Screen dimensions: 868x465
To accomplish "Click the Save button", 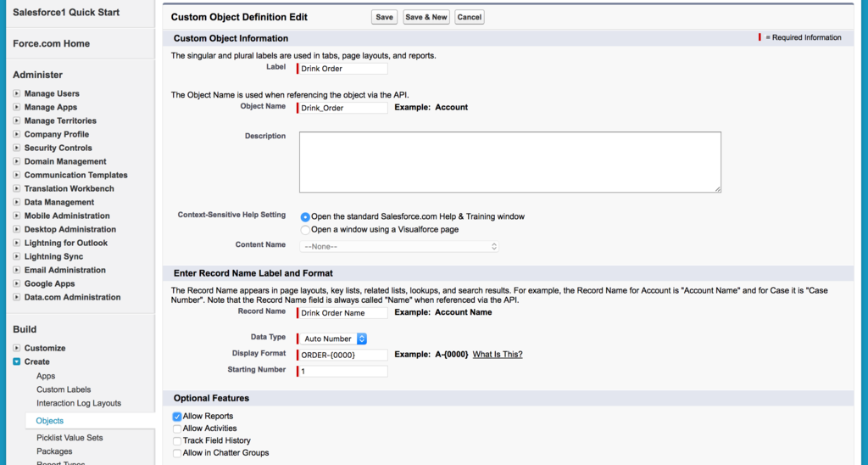I will point(384,17).
